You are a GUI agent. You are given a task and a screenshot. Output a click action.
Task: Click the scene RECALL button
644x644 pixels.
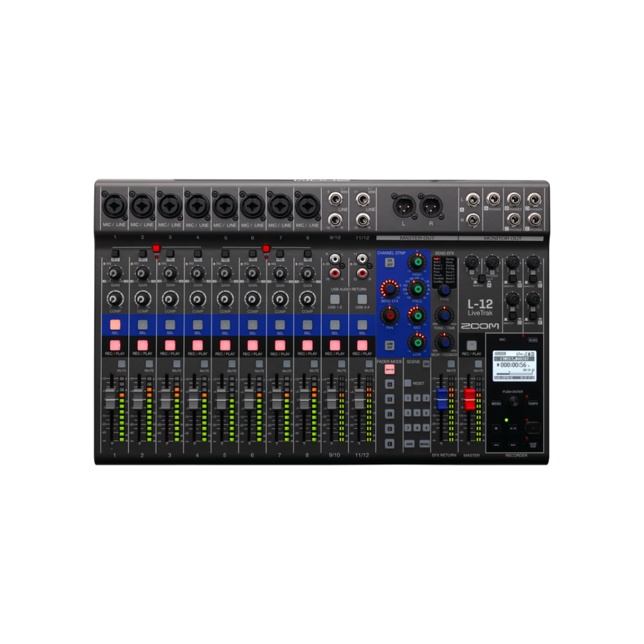(425, 444)
